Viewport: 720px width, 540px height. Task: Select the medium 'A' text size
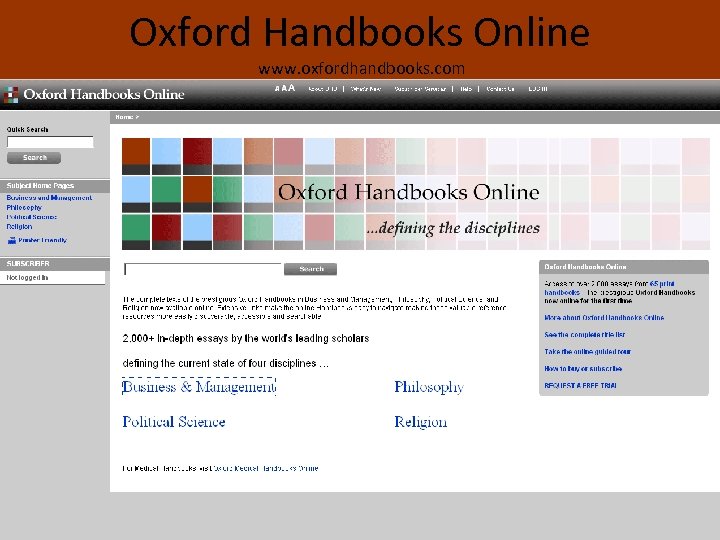[284, 88]
